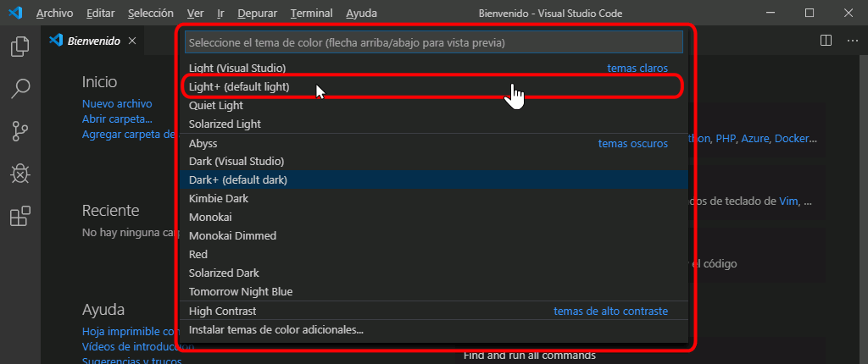Open the Terminal menu

pos(312,14)
